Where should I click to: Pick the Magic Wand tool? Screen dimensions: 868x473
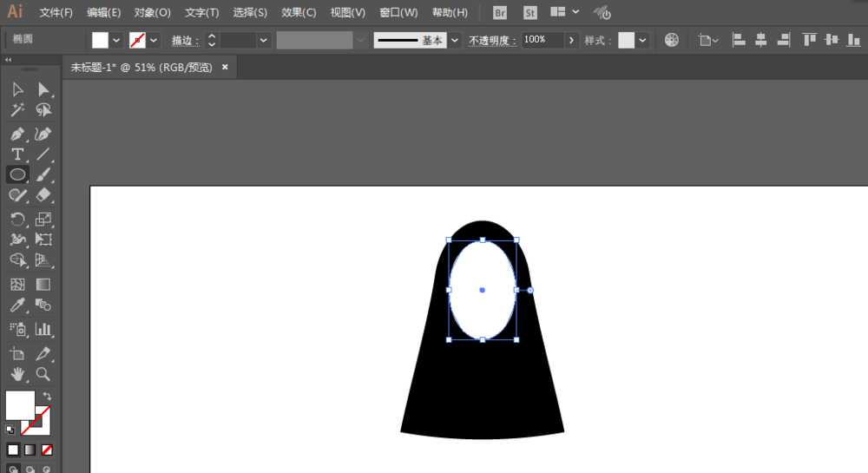pyautogui.click(x=17, y=110)
